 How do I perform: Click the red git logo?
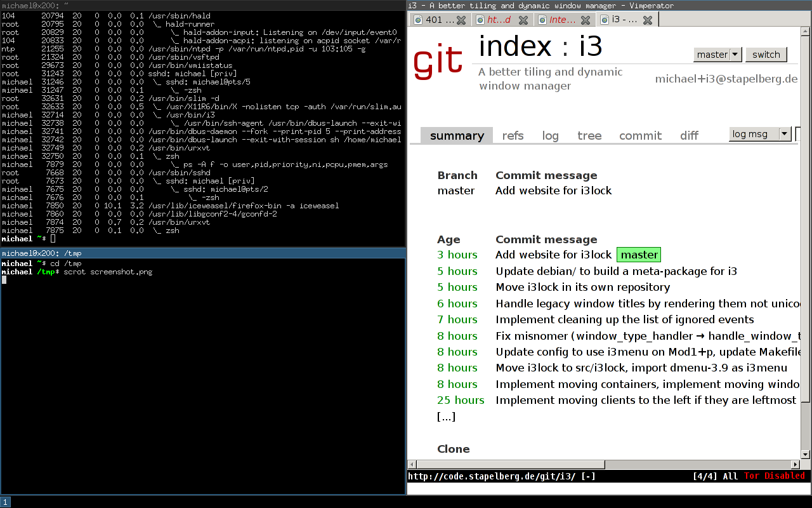[438, 60]
